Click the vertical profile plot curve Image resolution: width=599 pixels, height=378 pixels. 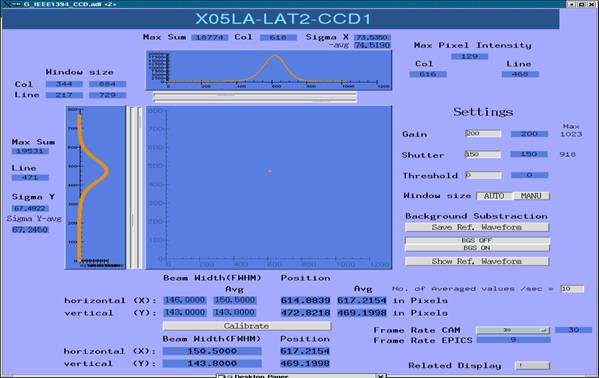tap(106, 171)
